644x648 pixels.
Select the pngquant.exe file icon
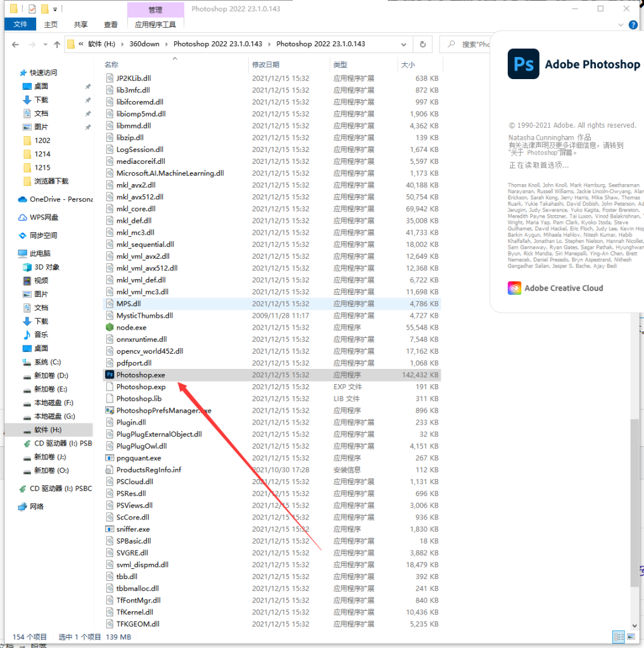tap(110, 458)
